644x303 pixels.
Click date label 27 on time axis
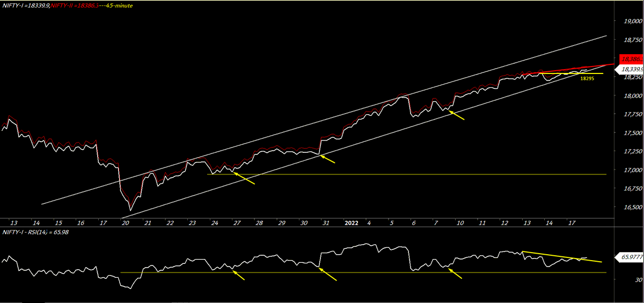(237, 222)
